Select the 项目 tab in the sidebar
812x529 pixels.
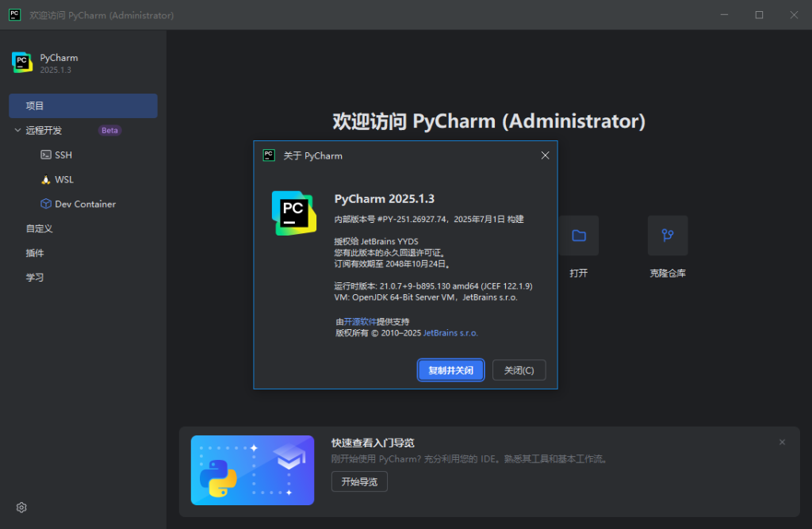pyautogui.click(x=82, y=105)
